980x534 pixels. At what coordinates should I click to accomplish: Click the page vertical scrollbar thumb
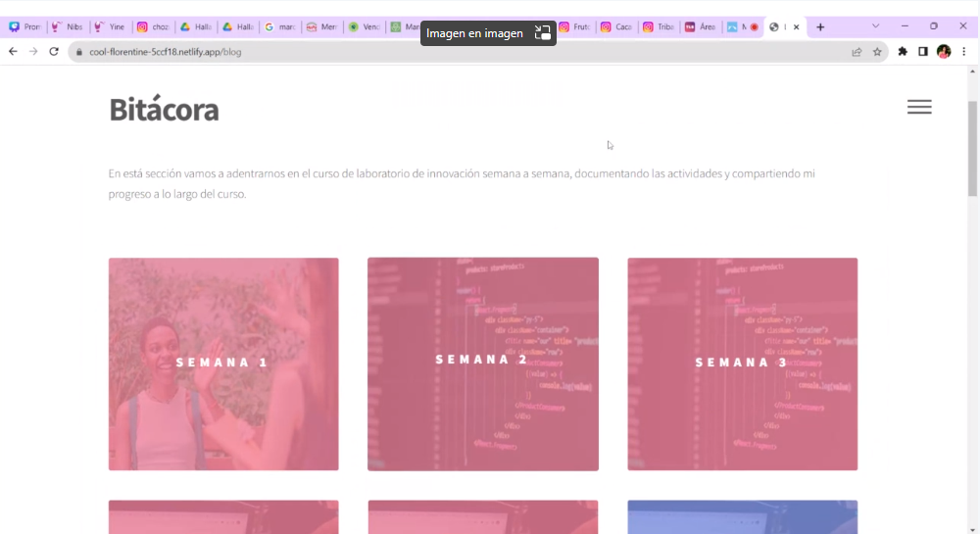pyautogui.click(x=972, y=148)
